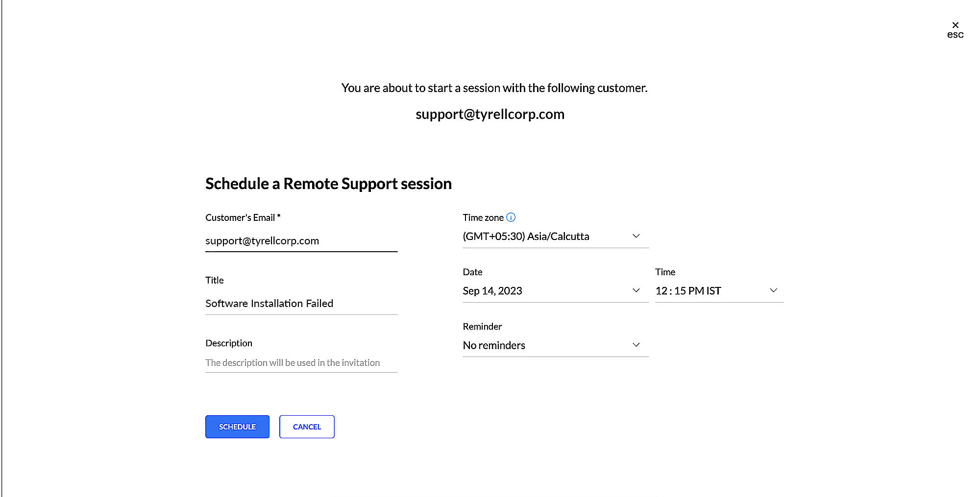The width and height of the screenshot is (980, 497).
Task: Click the chevron arrow in Time field
Action: tap(773, 290)
